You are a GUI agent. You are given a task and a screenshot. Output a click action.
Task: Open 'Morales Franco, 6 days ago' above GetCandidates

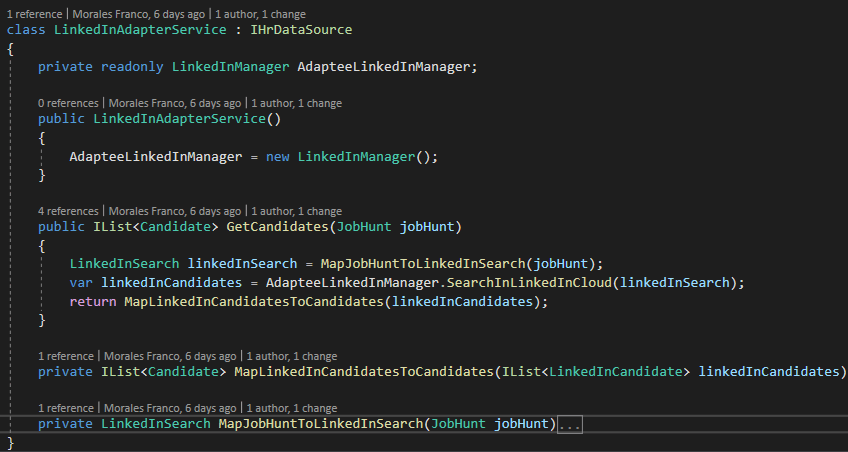coord(175,211)
